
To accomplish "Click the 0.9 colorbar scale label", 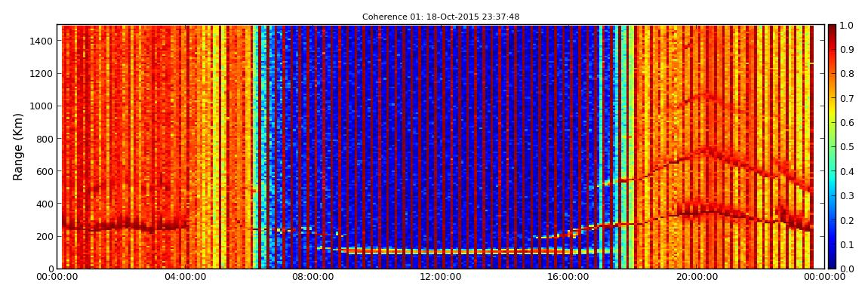I will [846, 50].
